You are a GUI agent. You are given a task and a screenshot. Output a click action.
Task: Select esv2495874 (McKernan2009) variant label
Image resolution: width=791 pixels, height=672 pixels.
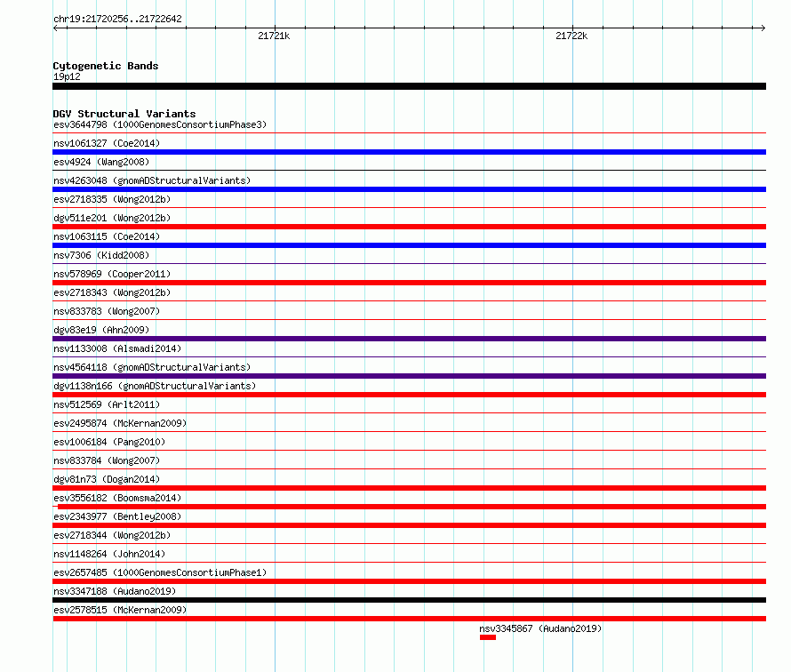120,423
